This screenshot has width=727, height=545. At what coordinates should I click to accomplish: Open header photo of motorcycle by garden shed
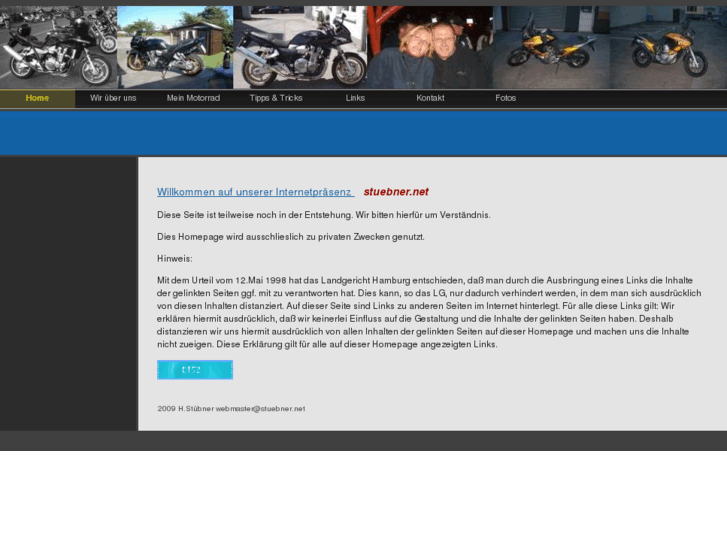(175, 47)
